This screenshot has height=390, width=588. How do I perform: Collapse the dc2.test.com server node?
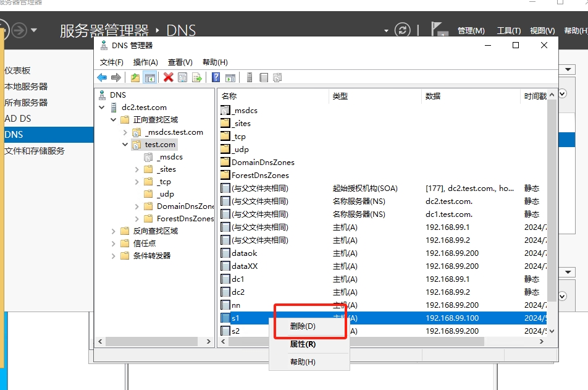102,108
